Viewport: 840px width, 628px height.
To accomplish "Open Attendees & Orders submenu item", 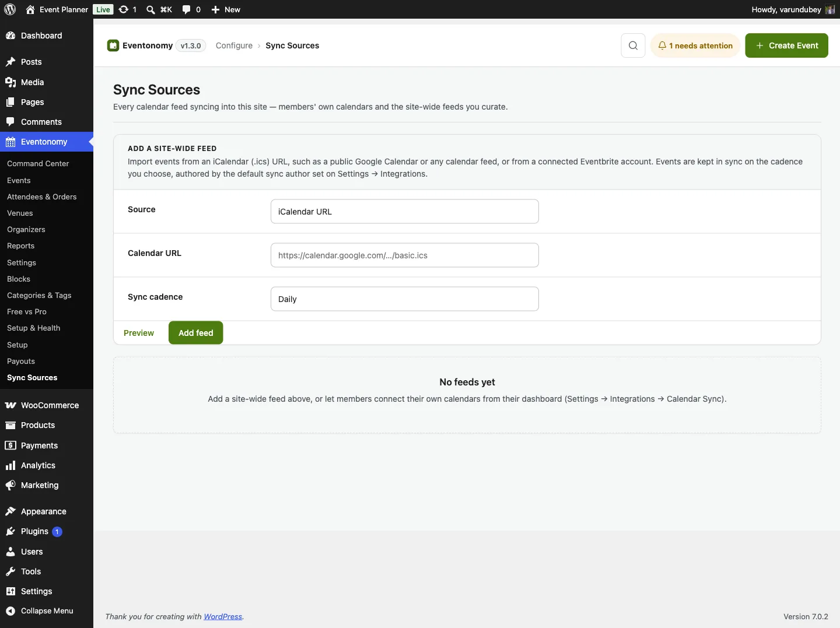I will (x=41, y=197).
